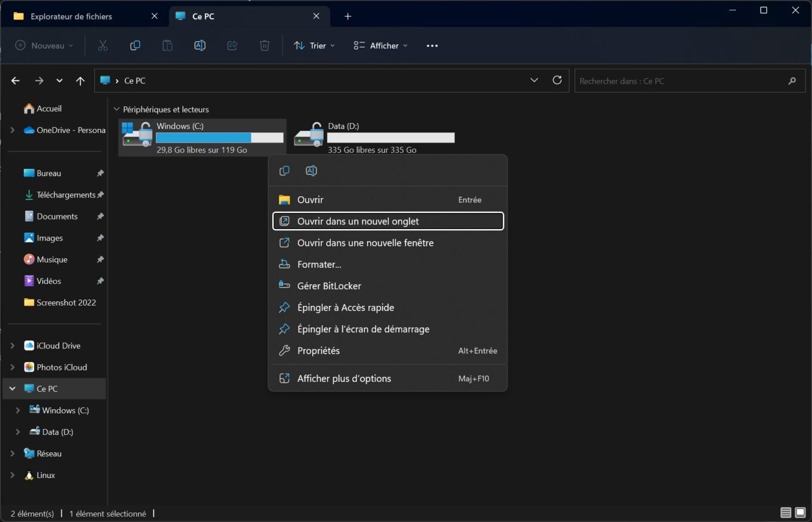Screen dimensions: 812x522
Task: Open the three-dots more options menu
Action: click(x=432, y=46)
